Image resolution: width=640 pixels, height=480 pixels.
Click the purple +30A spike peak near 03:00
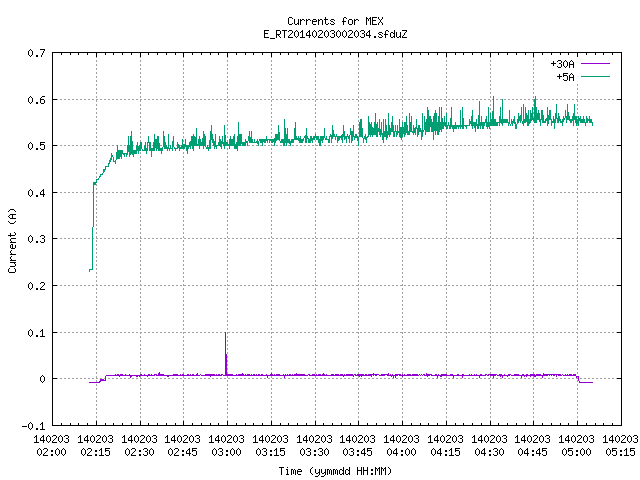point(225,333)
